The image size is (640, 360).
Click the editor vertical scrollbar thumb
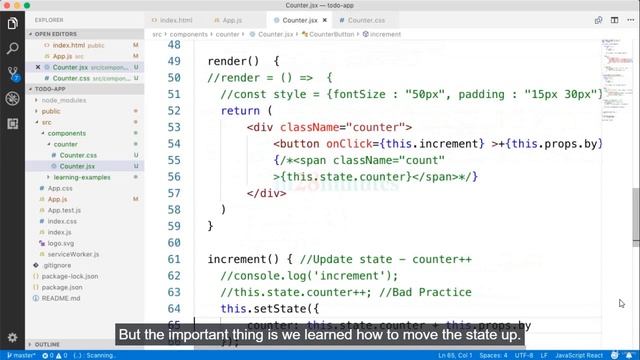[x=636, y=217]
